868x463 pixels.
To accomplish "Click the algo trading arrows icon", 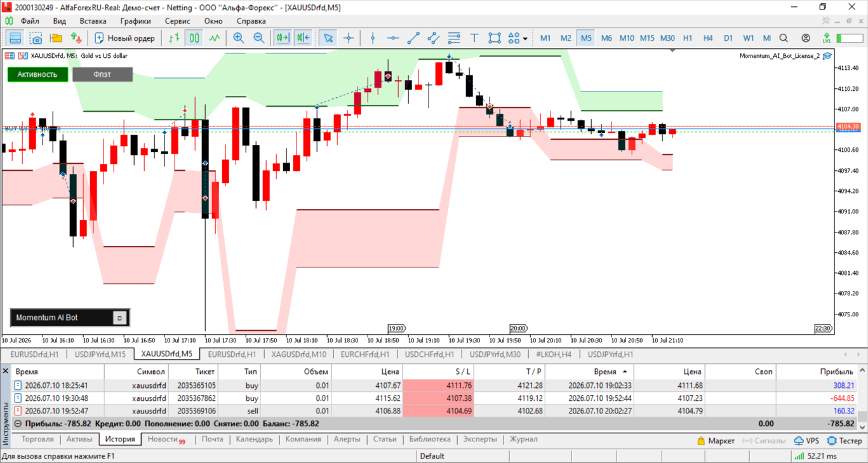I will 76,38.
